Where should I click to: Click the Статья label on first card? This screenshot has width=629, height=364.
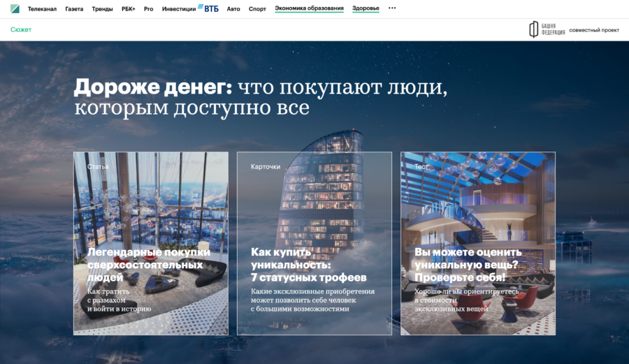click(98, 167)
